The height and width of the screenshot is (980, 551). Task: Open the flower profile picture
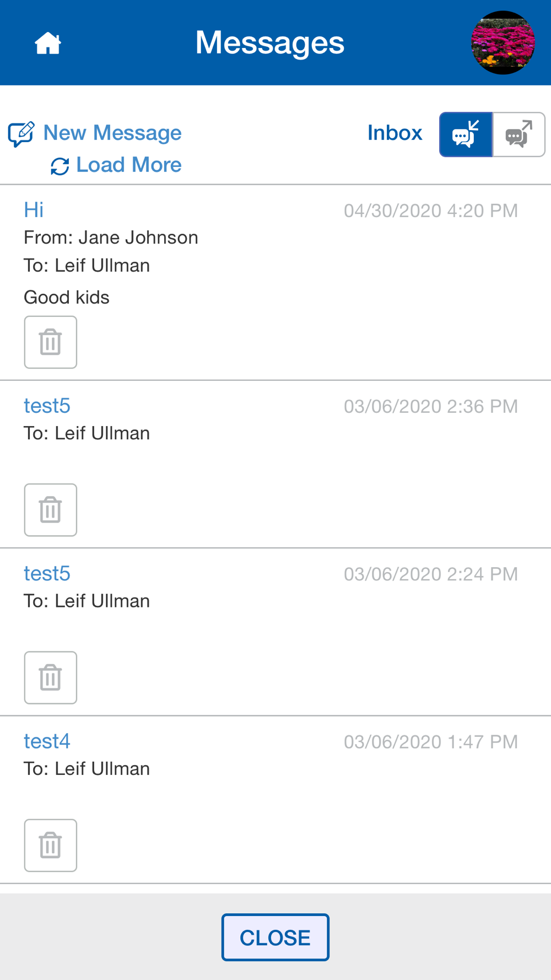(503, 42)
